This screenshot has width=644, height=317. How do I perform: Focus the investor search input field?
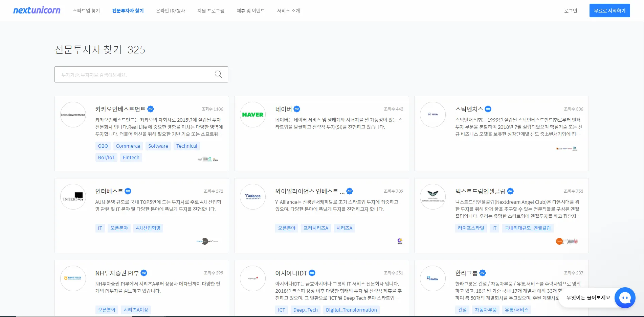(141, 74)
